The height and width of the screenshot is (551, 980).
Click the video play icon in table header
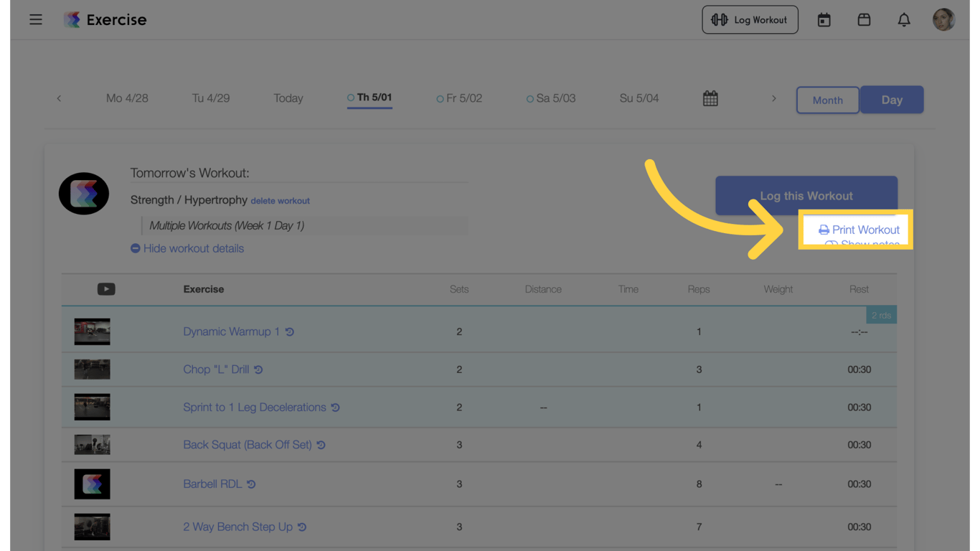(106, 289)
